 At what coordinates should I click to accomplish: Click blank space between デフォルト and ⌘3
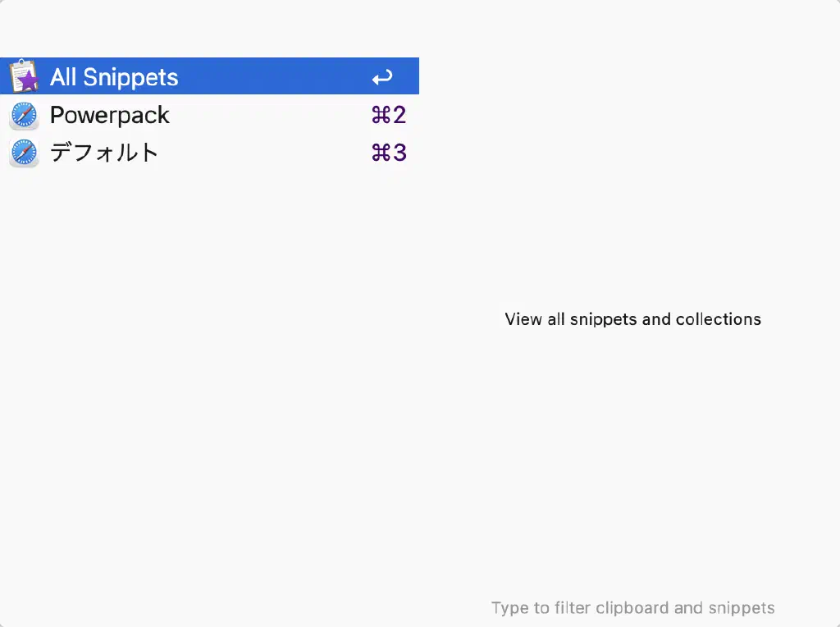[x=262, y=153]
